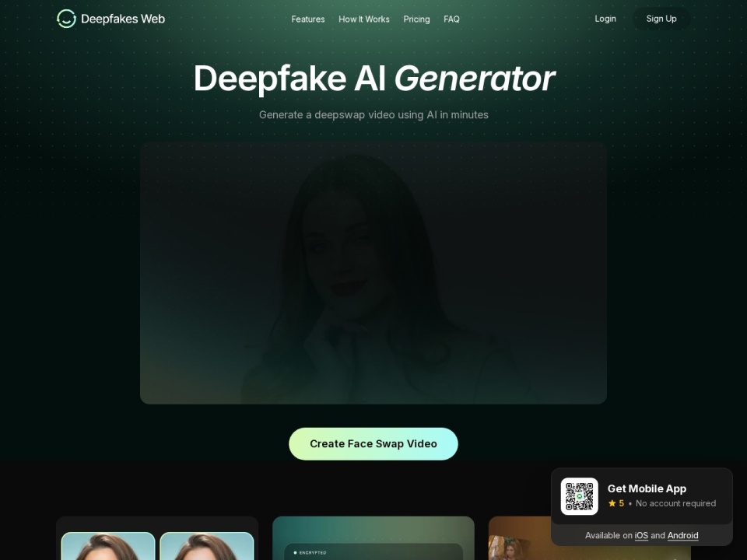Click the right face portrait thumbnail

click(x=207, y=546)
